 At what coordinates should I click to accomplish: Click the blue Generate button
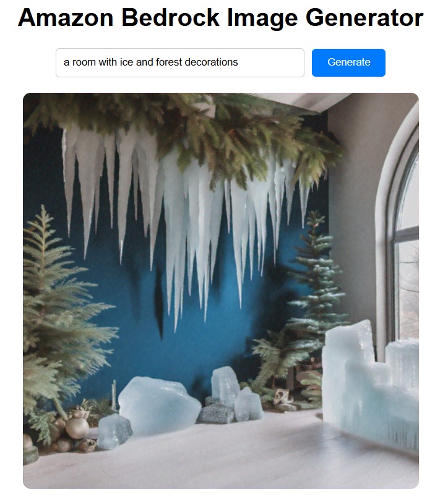click(348, 62)
